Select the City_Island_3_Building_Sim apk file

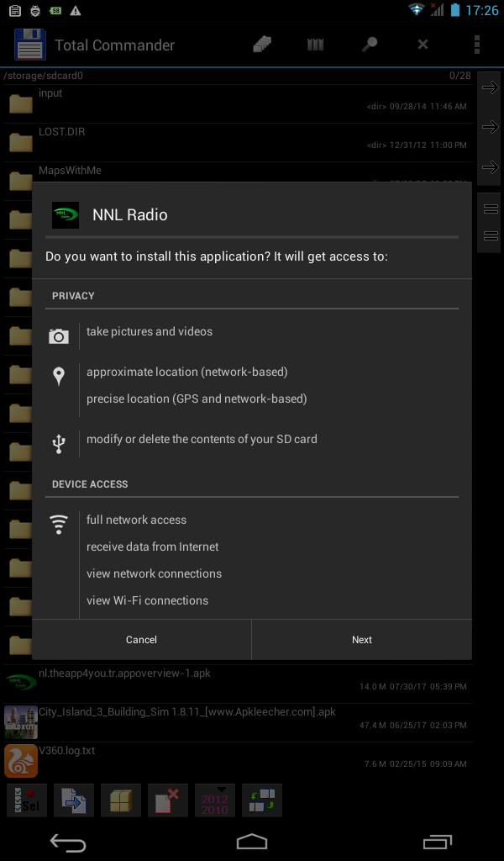tap(237, 721)
